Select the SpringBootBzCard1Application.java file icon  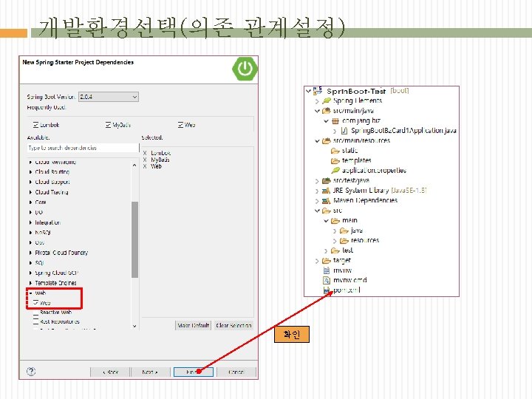coord(344,131)
